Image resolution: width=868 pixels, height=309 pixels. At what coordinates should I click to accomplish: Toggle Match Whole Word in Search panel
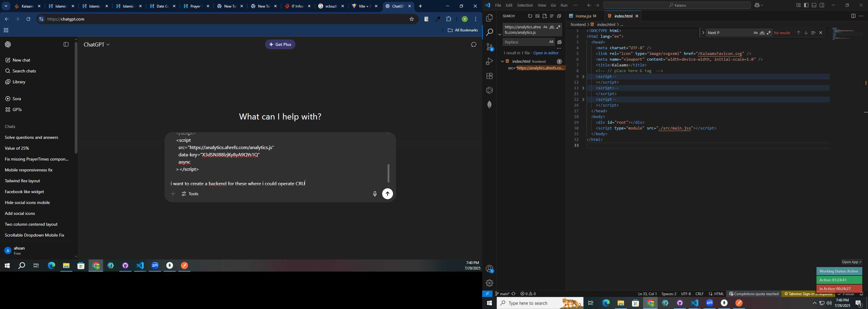(552, 27)
